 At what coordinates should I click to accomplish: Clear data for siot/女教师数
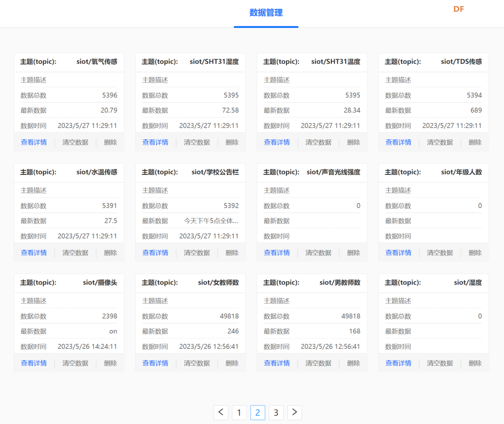[197, 363]
